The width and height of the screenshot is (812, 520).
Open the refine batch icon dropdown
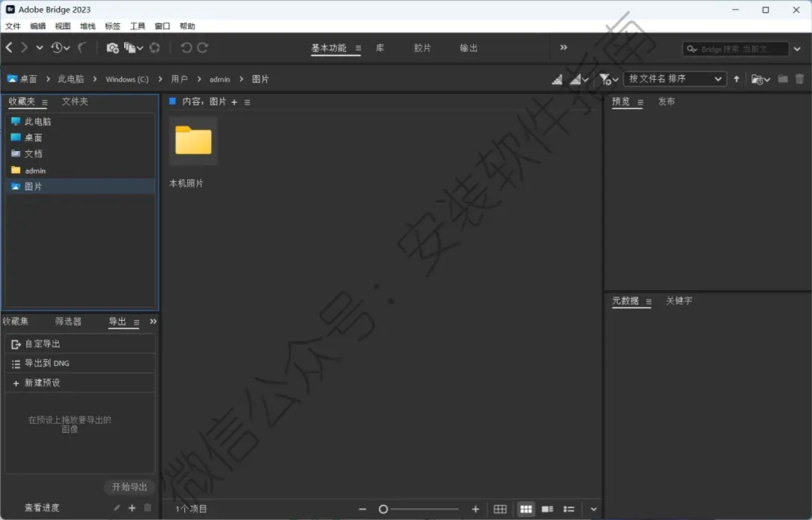click(133, 47)
